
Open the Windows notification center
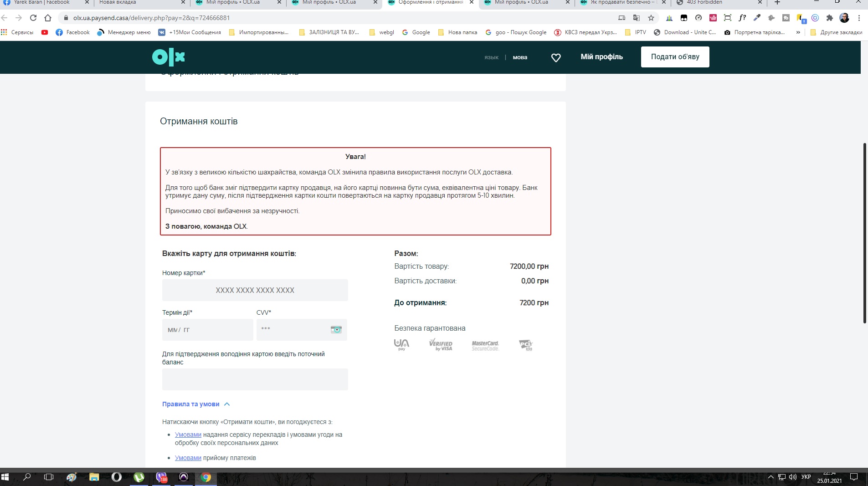click(x=854, y=477)
